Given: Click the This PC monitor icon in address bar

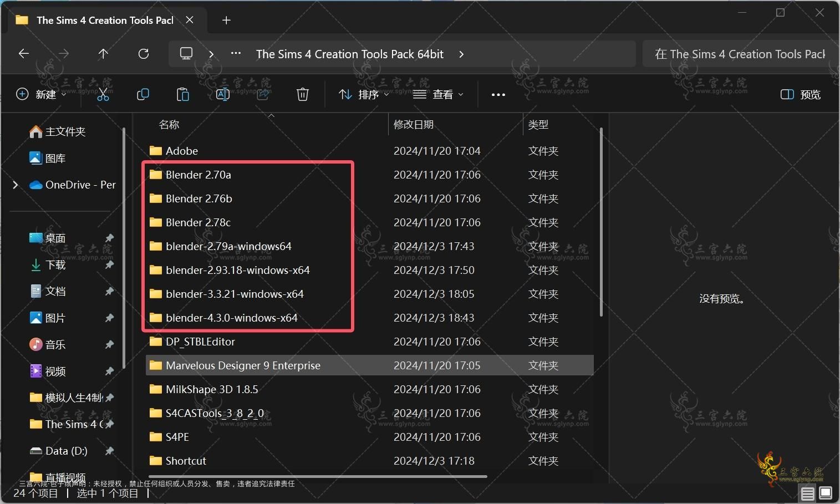Looking at the screenshot, I should (186, 54).
